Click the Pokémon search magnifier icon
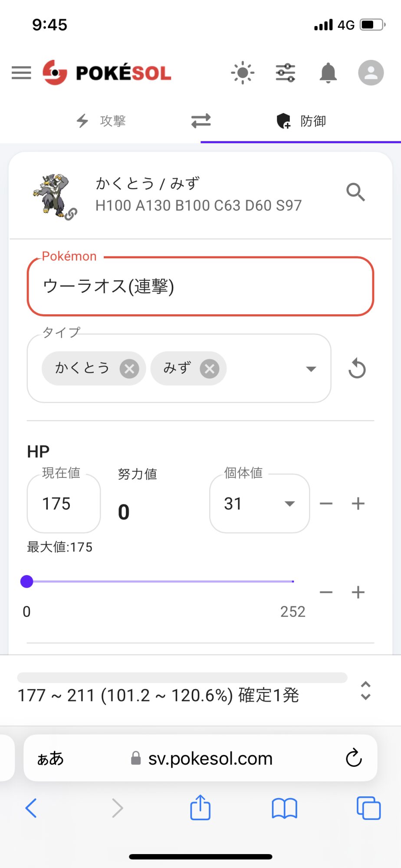 pos(355,192)
